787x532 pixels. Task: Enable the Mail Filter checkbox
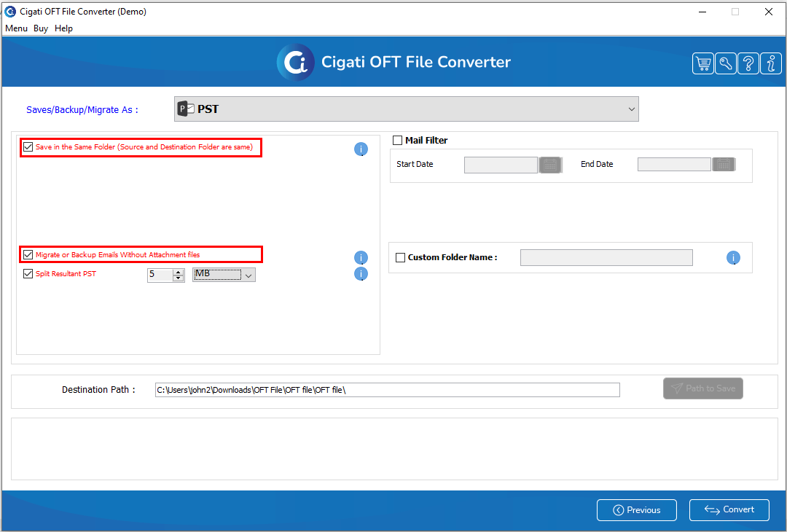(x=398, y=141)
